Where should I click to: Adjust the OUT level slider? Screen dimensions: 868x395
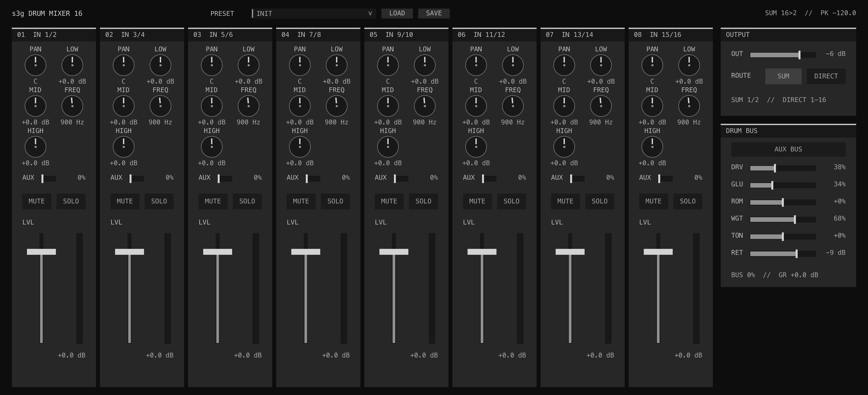(x=783, y=55)
